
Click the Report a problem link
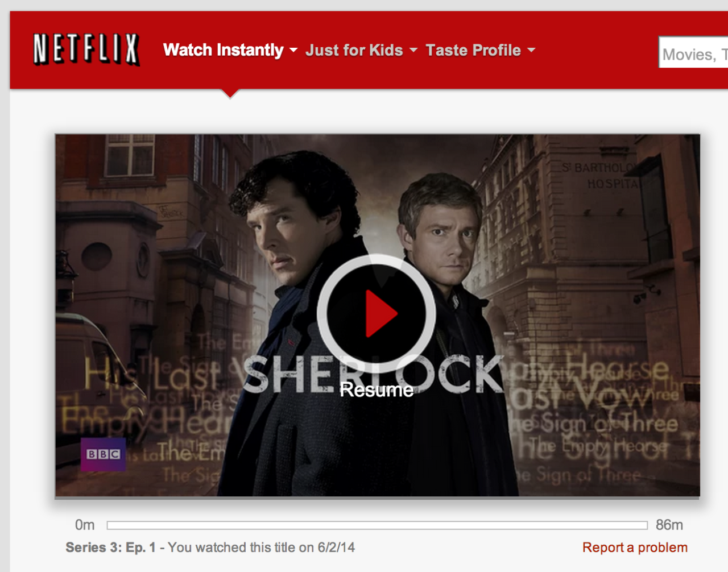pyautogui.click(x=635, y=548)
